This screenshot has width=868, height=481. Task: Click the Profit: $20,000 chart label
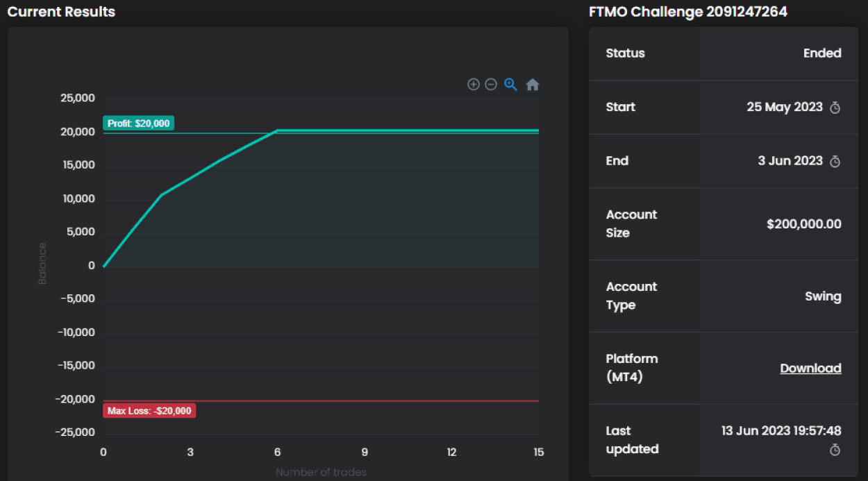139,123
